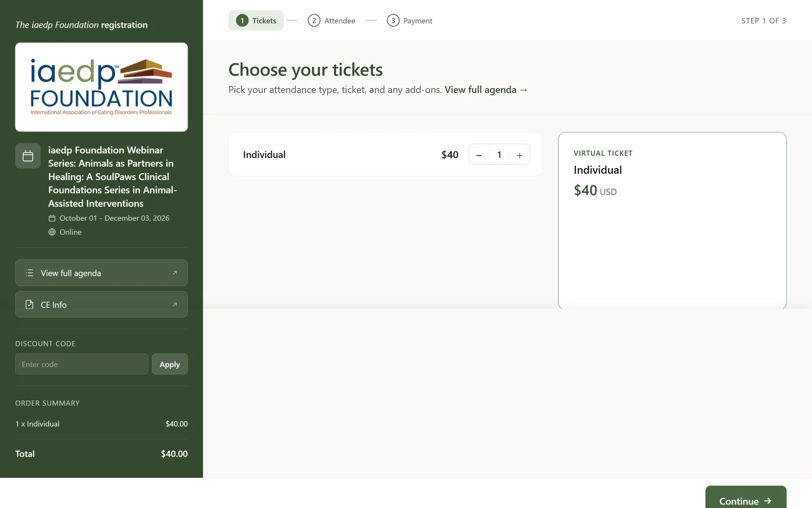The image size is (812, 508).
Task: Decrease Individual ticket quantity with minus
Action: pos(479,155)
